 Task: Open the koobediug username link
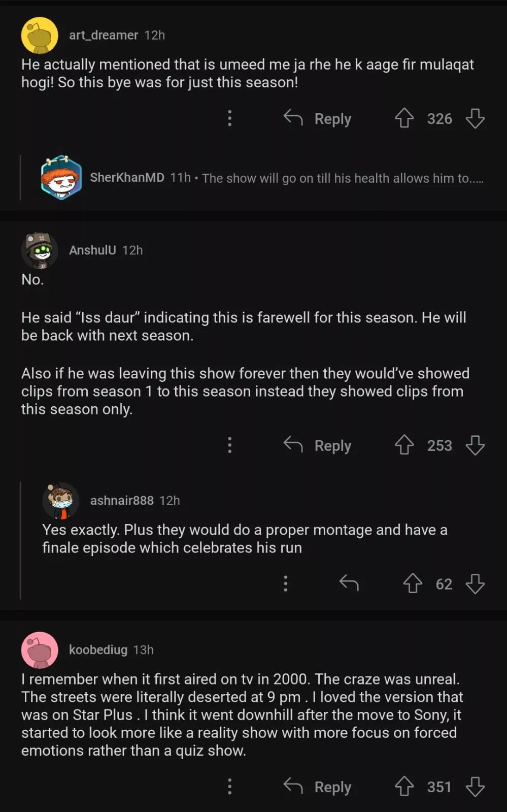click(98, 649)
